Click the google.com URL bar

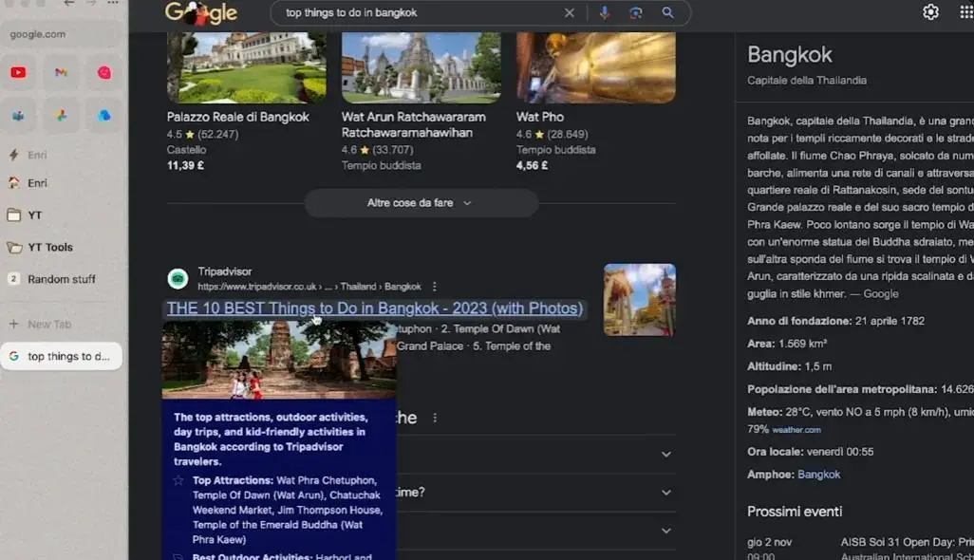[x=62, y=34]
